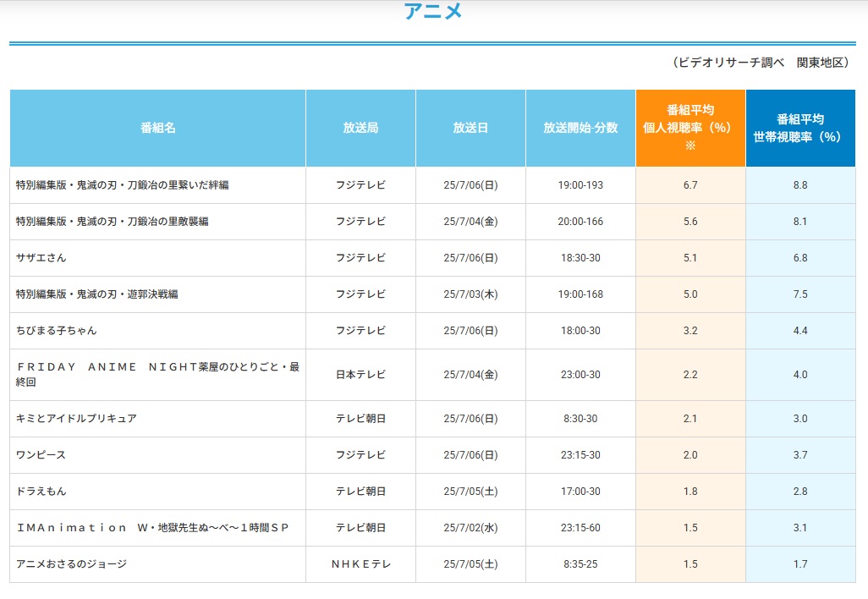This screenshot has width=868, height=599.
Task: Select the 19:00-193 start time cell
Action: click(580, 185)
